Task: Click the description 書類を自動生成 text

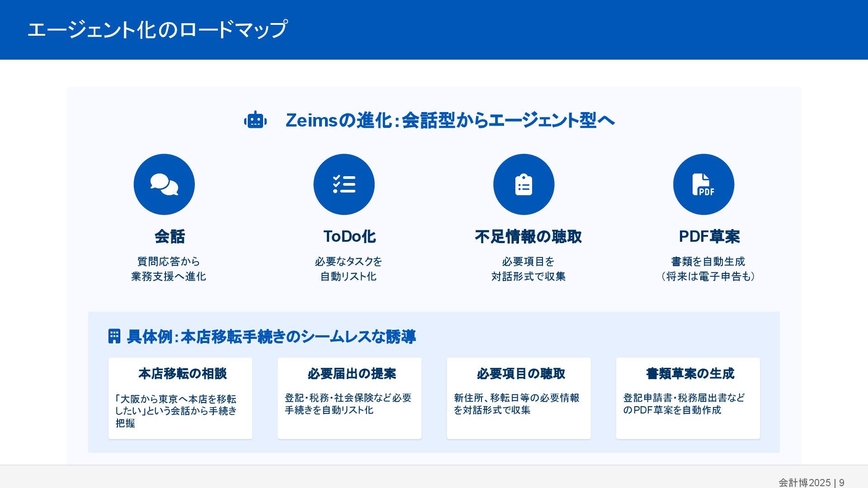Action: pyautogui.click(x=708, y=262)
